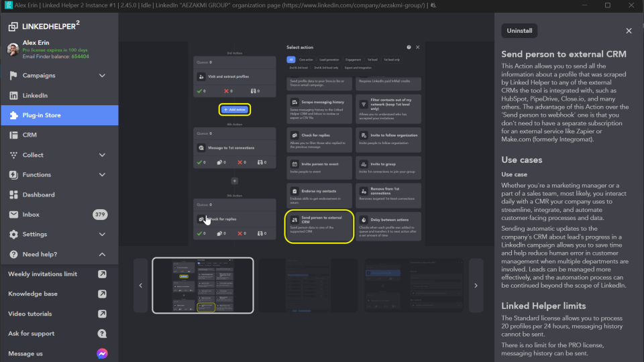644x362 pixels.
Task: Select the first screenshot thumbnail
Action: point(203,286)
